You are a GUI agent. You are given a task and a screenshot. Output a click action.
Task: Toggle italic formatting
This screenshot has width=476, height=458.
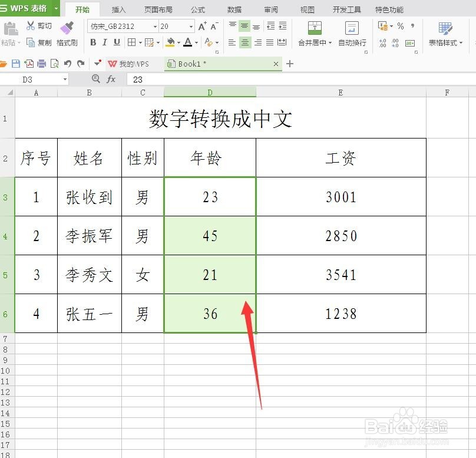click(105, 42)
